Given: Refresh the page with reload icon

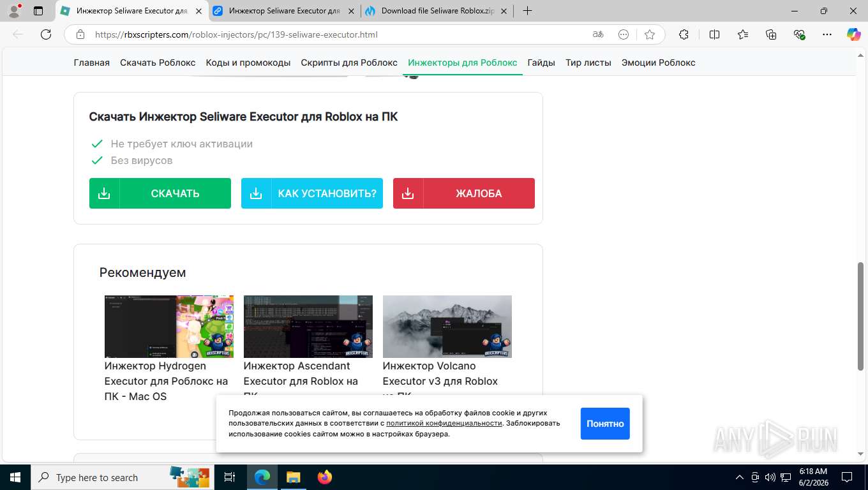Looking at the screenshot, I should point(46,34).
